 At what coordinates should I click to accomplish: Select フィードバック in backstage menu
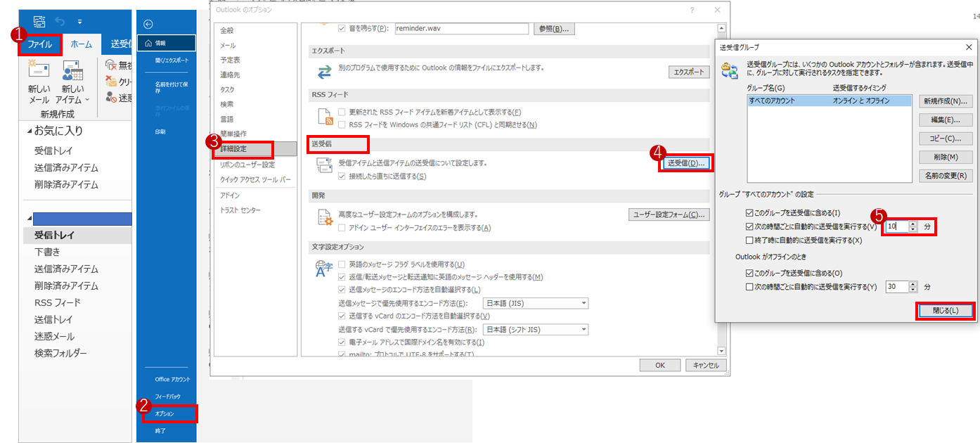click(x=167, y=397)
